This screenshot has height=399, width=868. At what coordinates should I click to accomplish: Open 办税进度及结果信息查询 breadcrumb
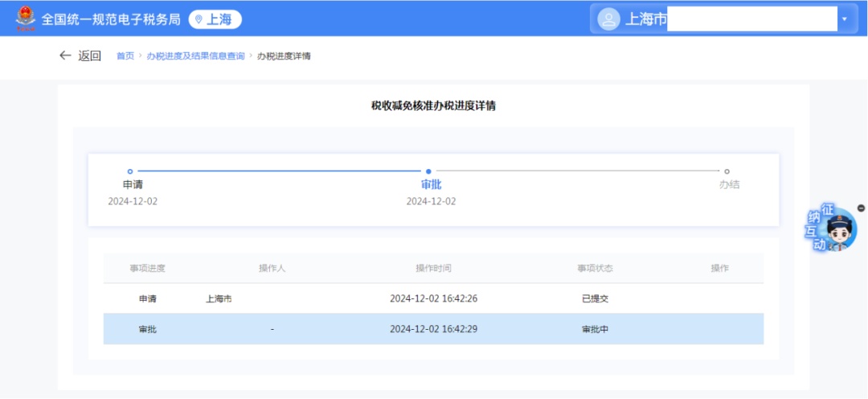pos(195,56)
